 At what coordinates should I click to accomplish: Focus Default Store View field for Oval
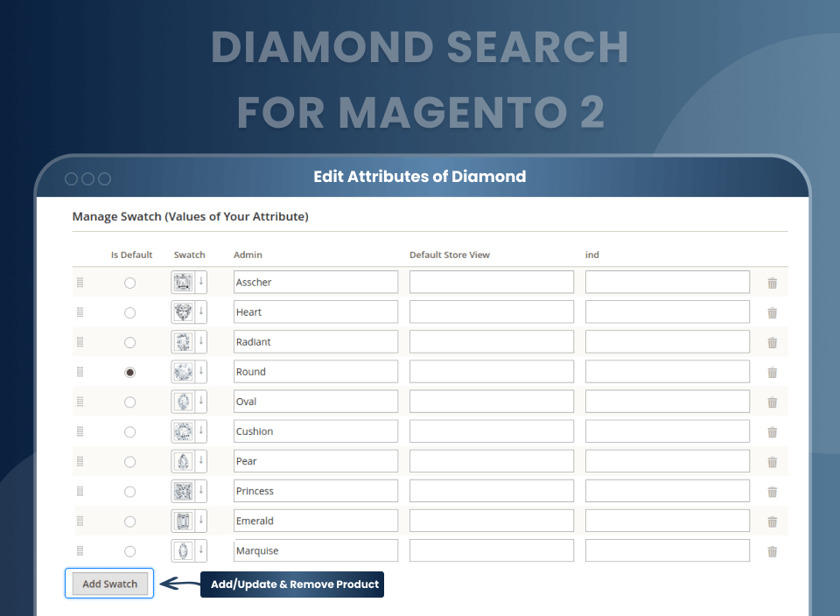pyautogui.click(x=491, y=402)
